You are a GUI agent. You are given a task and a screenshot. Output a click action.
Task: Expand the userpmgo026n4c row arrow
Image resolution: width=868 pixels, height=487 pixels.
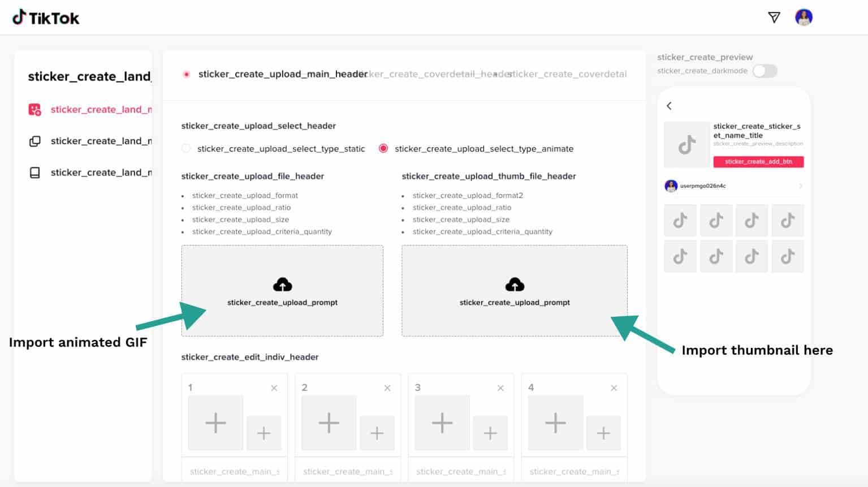800,186
